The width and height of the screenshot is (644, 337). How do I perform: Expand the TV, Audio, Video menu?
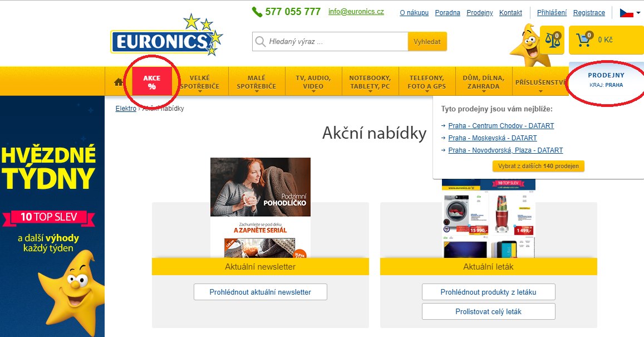coord(313,82)
